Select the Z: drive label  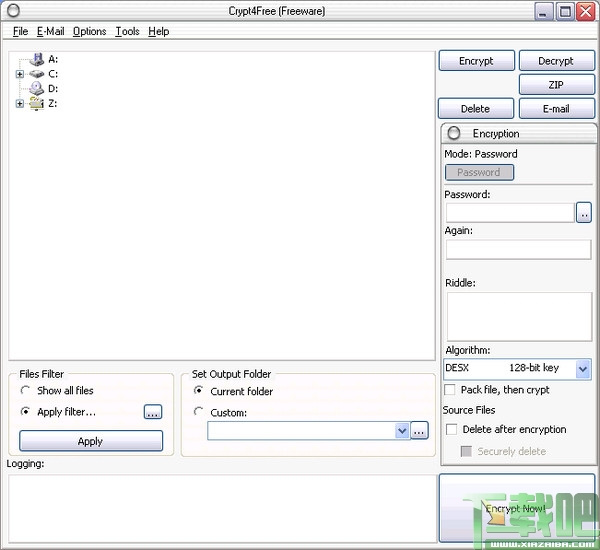[x=52, y=103]
